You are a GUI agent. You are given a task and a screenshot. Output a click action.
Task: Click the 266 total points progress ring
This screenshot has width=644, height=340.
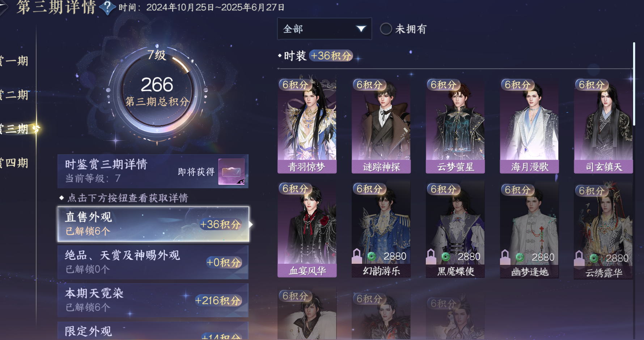[157, 92]
